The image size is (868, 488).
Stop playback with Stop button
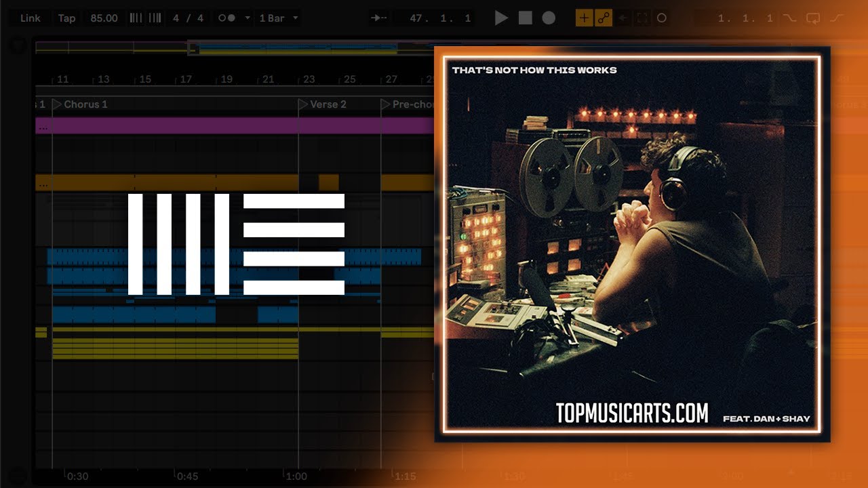point(525,18)
